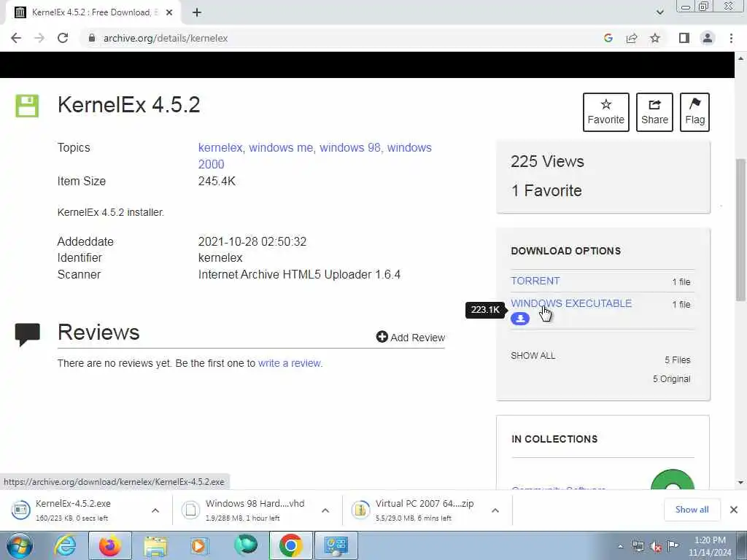Open Windows Explorer from taskbar

pos(156,545)
